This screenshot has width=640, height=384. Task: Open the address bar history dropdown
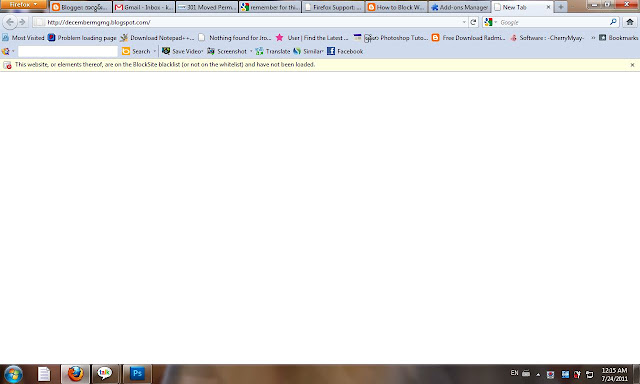pyautogui.click(x=464, y=22)
